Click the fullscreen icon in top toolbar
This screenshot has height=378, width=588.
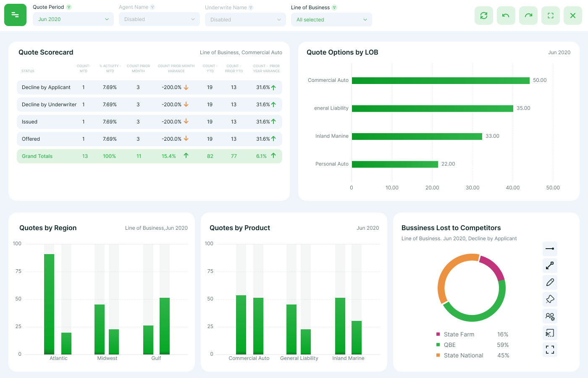point(551,16)
